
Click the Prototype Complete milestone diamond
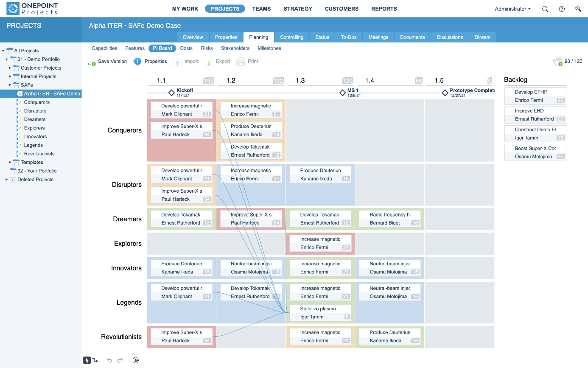(x=445, y=93)
